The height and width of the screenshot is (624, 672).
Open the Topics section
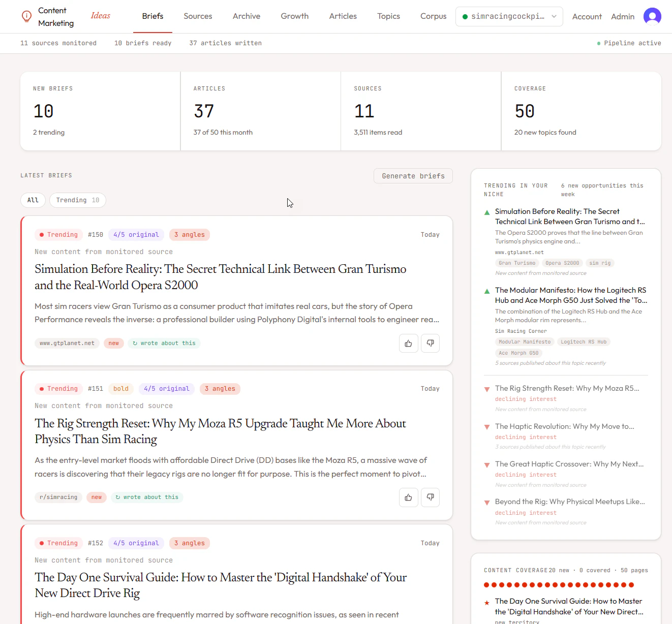388,16
